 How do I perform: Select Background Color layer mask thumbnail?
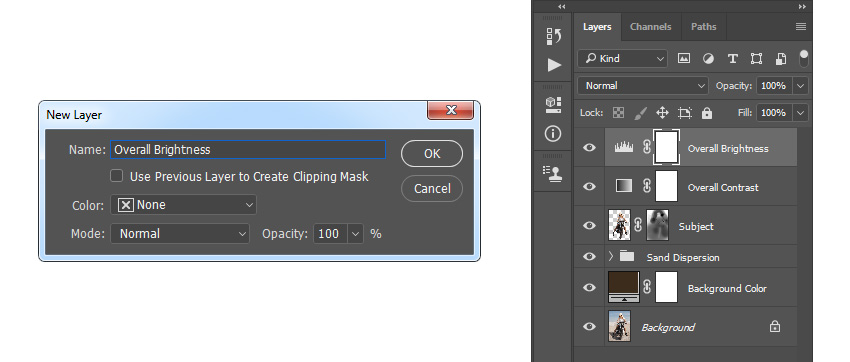(x=666, y=287)
